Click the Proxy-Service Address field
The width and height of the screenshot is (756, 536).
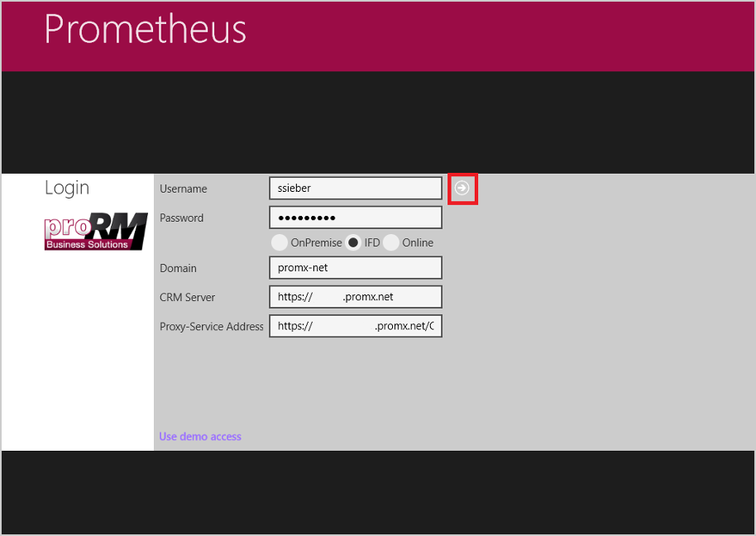coord(356,326)
